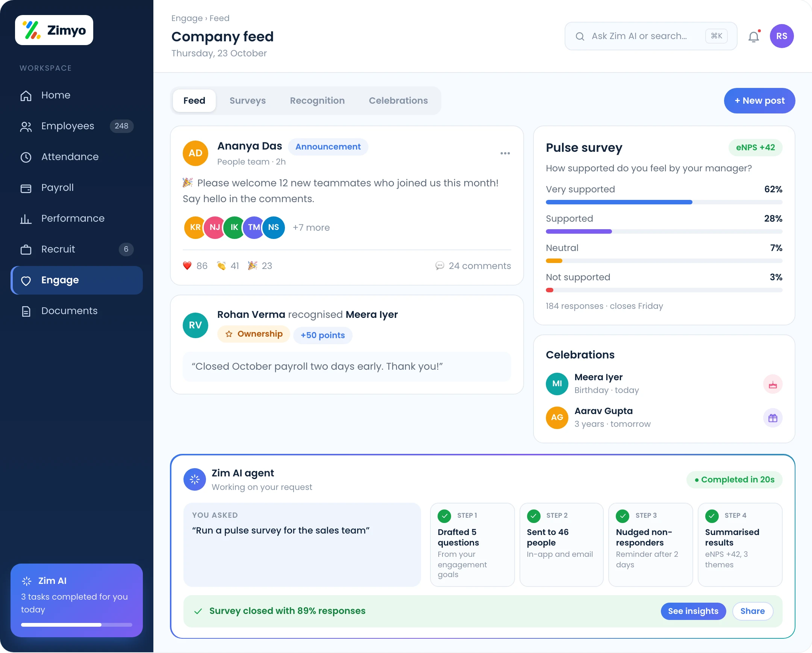Viewport: 812px width, 653px height.
Task: Click the Announcement tag
Action: (x=328, y=147)
